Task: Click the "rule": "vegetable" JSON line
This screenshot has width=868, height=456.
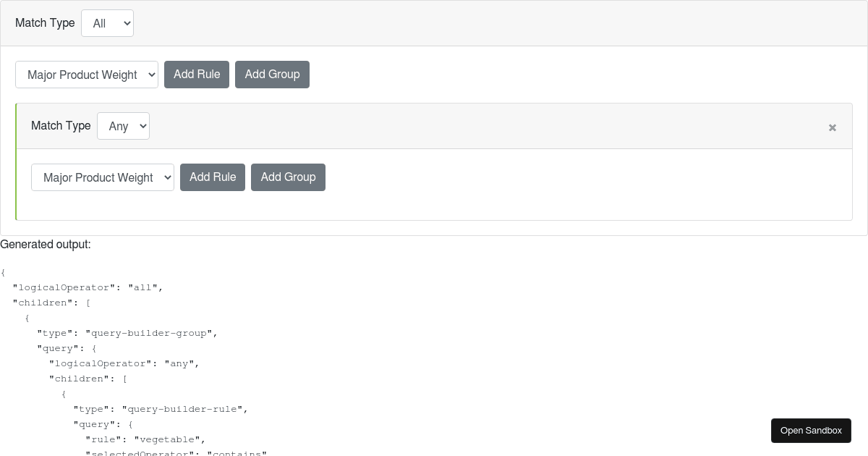Action: tap(145, 439)
